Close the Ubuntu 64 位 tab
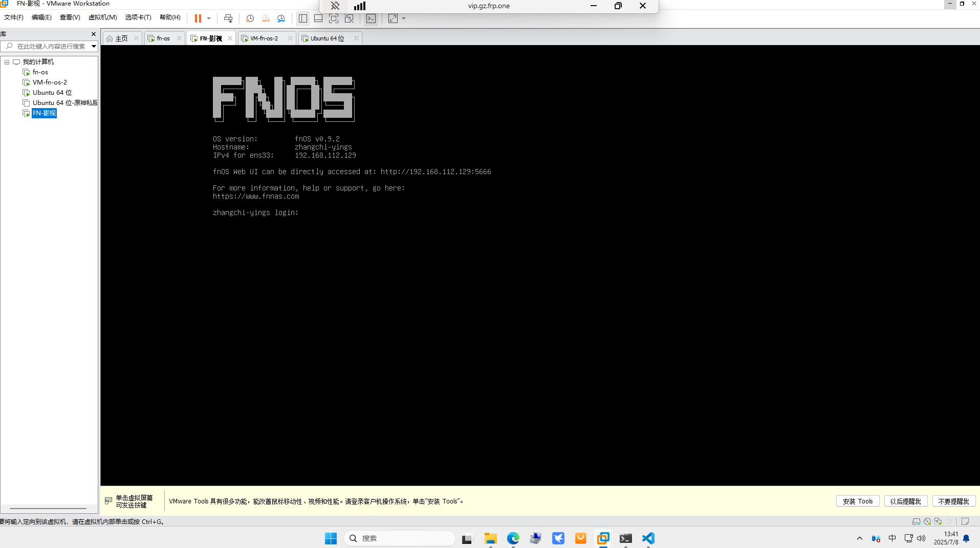Screen dimensions: 980x548 356,38
